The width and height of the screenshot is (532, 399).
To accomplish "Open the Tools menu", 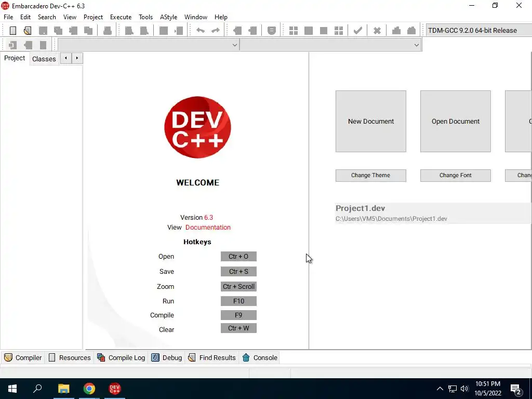I will tap(145, 17).
